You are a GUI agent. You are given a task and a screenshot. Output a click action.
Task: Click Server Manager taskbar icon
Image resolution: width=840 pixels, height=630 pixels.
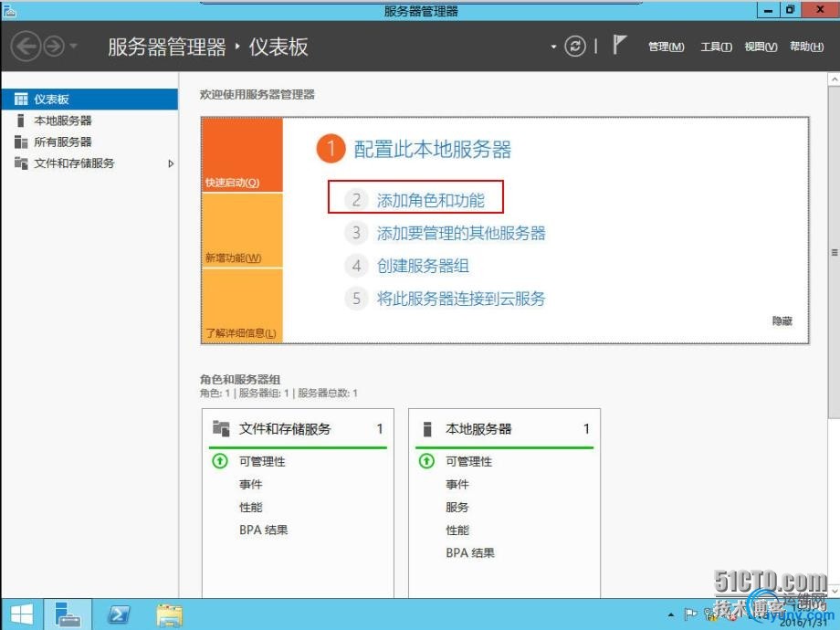(68, 614)
